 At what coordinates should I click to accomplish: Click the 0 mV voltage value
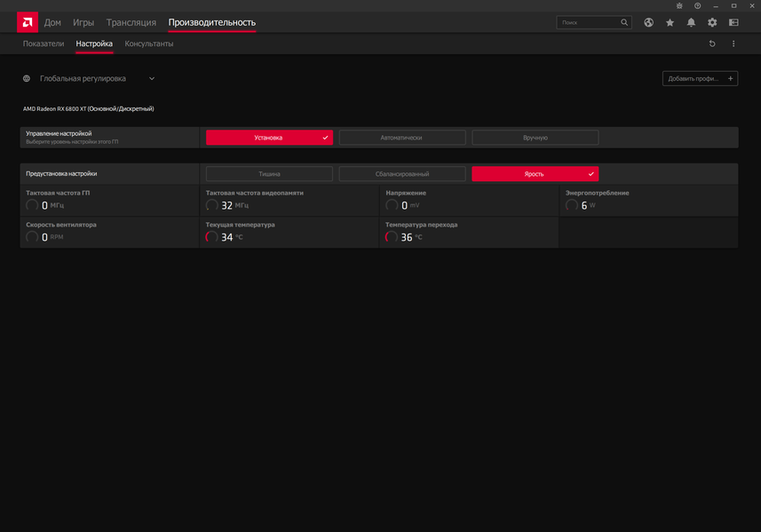410,205
